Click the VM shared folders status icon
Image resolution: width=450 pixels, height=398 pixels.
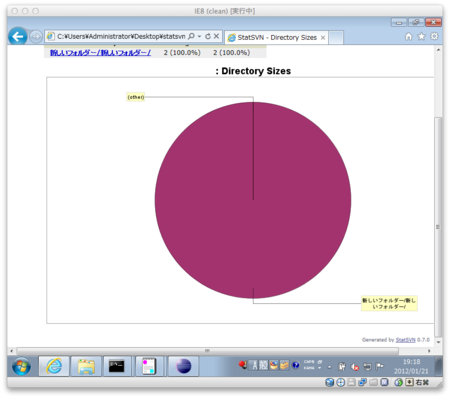coord(373,383)
